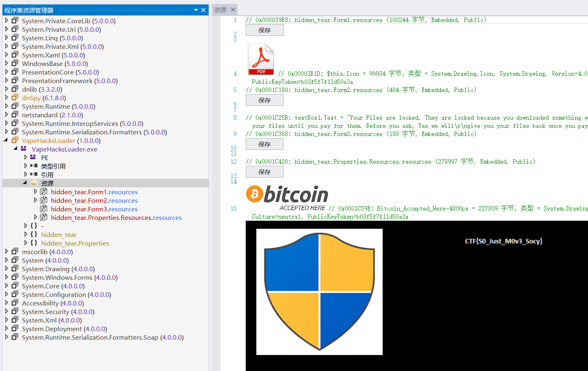Click line number 12 in the gutter

[233, 162]
